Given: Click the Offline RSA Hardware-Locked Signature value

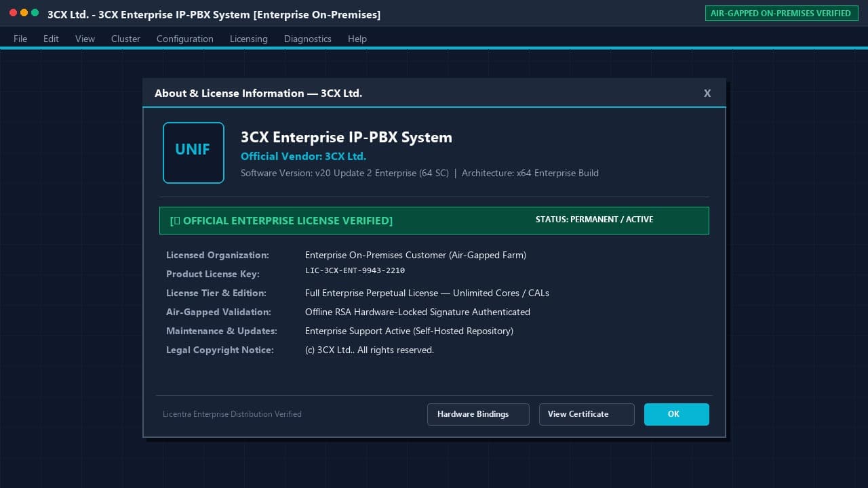Looking at the screenshot, I should [x=418, y=312].
